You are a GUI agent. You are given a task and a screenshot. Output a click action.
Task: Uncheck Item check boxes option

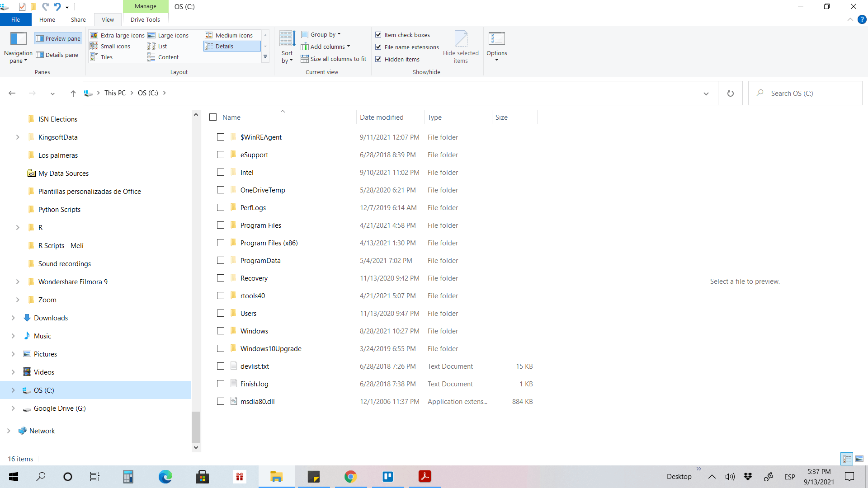[378, 35]
